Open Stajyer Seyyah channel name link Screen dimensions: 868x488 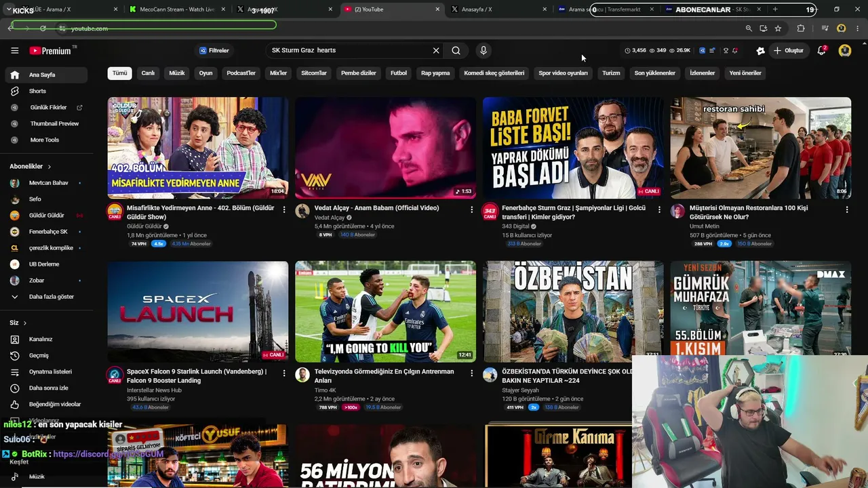click(520, 390)
